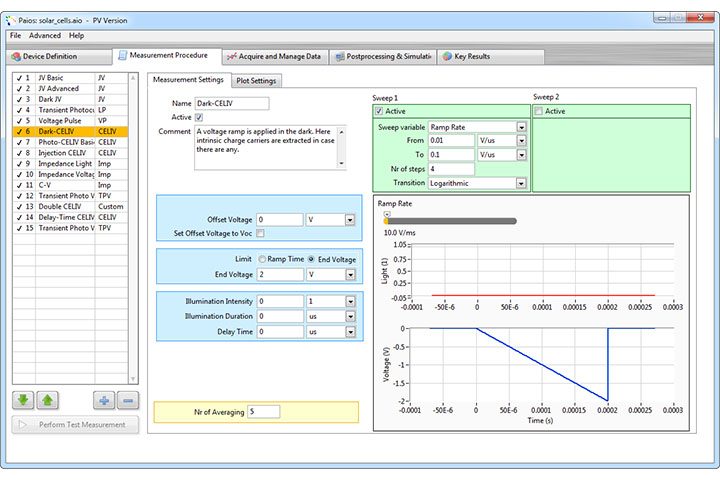Viewport: 720px width, 480px height.
Task: Select the Voltage Pulse measurement row
Action: (x=70, y=121)
